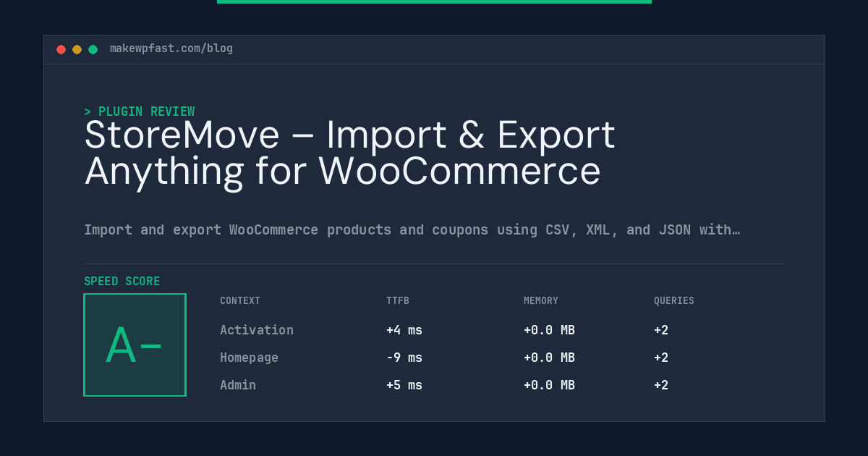Click the red window dot
Screen dimensions: 868x456
click(x=61, y=50)
